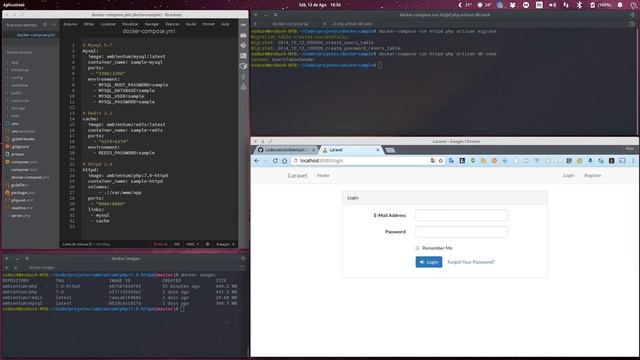
Task: Open the docker-compose.yml file in the project tree
Action: click(30, 178)
